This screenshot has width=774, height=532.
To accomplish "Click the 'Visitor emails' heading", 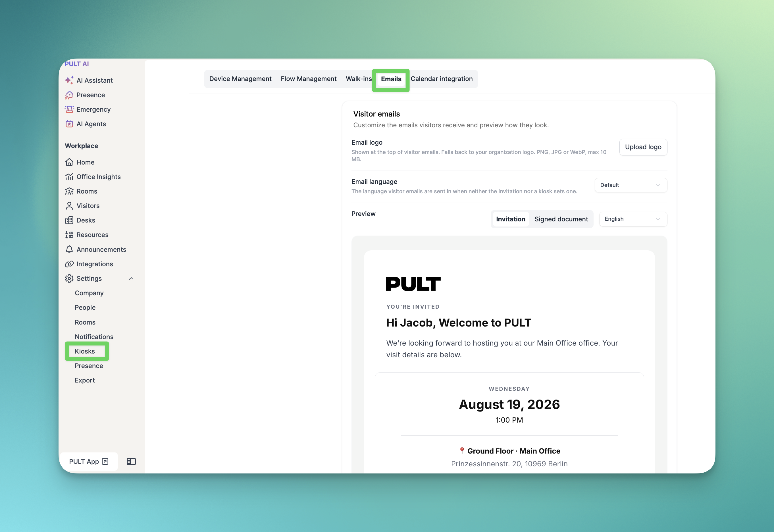I will pyautogui.click(x=376, y=114).
